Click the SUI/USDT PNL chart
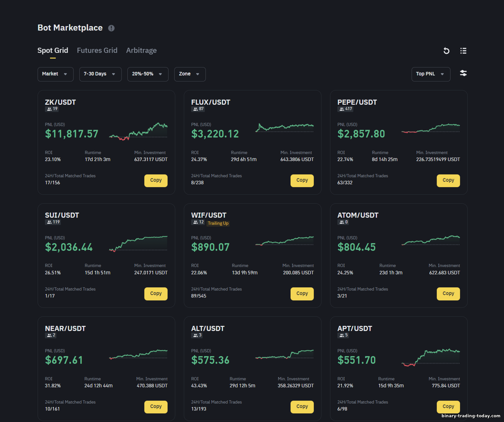 [138, 244]
